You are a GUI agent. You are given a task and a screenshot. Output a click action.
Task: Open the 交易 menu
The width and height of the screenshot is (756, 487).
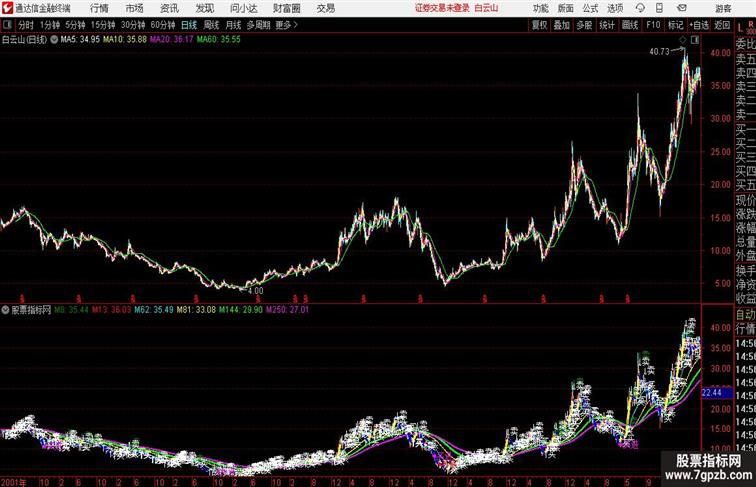pyautogui.click(x=325, y=8)
